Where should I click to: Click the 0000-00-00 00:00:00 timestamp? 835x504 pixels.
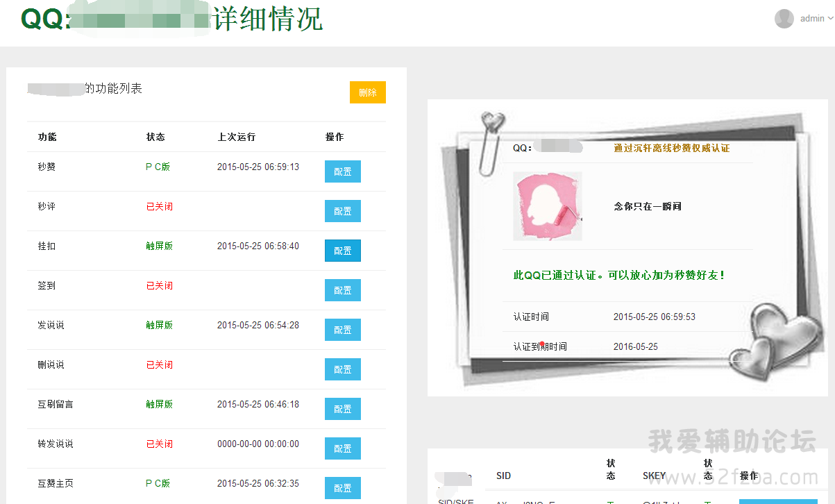pos(258,444)
